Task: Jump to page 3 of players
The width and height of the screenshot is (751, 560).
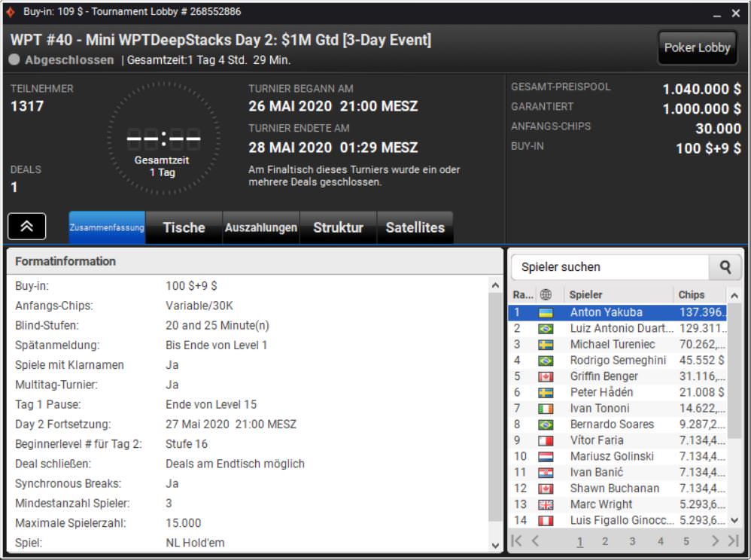Action: (632, 540)
